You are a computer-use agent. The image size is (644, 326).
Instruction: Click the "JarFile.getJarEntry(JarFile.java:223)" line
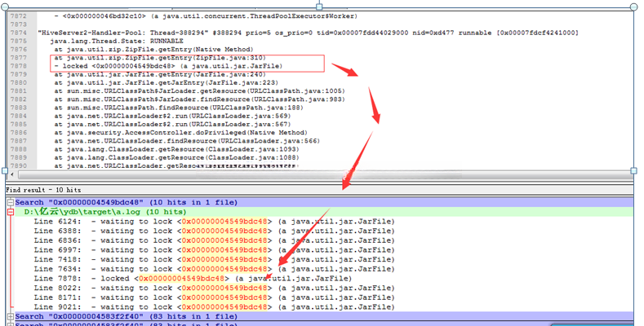pyautogui.click(x=166, y=83)
